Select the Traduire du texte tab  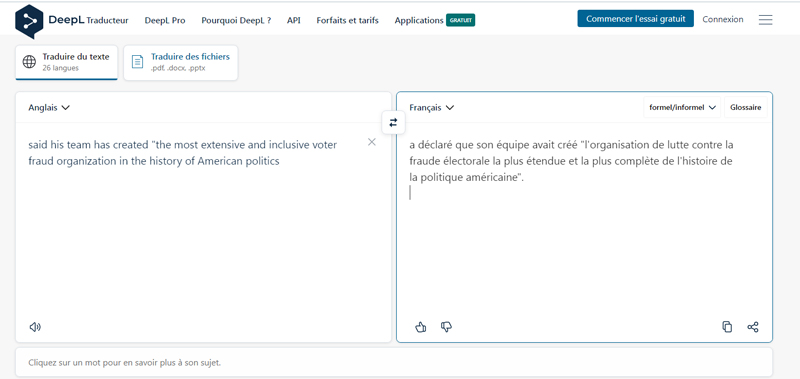click(66, 62)
